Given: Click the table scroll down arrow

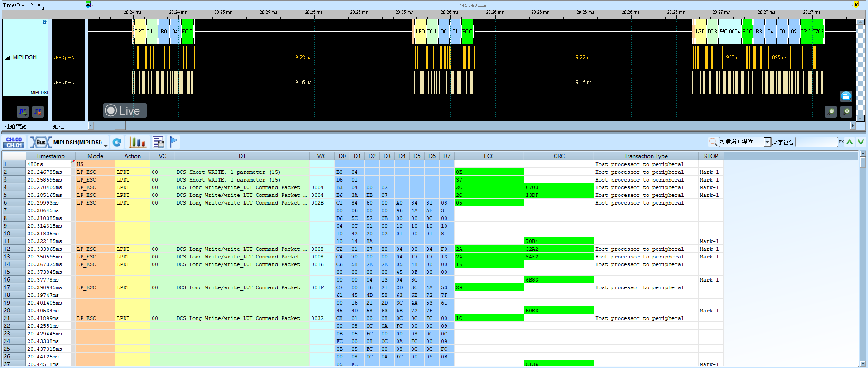Looking at the screenshot, I should point(863,363).
